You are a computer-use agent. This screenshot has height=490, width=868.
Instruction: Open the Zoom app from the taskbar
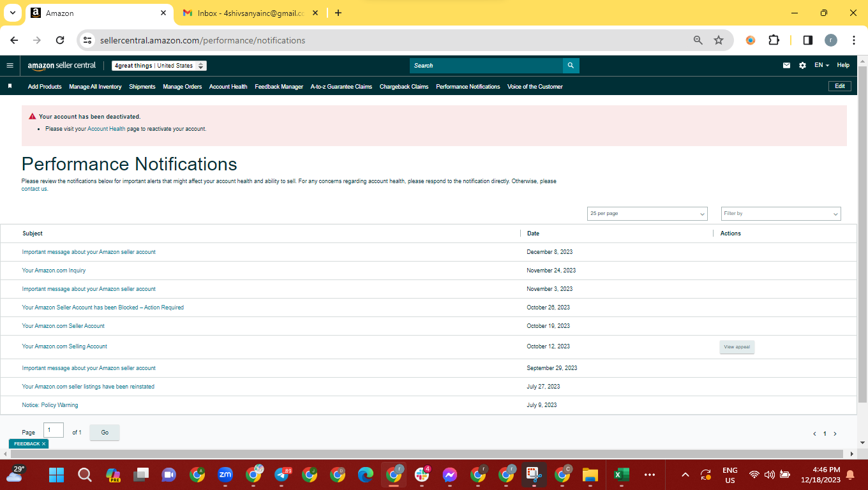tap(225, 475)
